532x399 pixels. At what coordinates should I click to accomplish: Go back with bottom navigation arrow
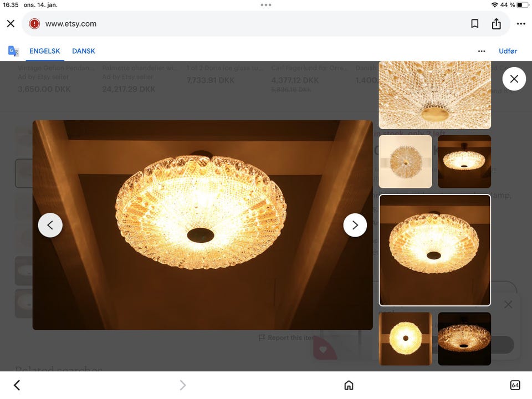click(x=17, y=385)
